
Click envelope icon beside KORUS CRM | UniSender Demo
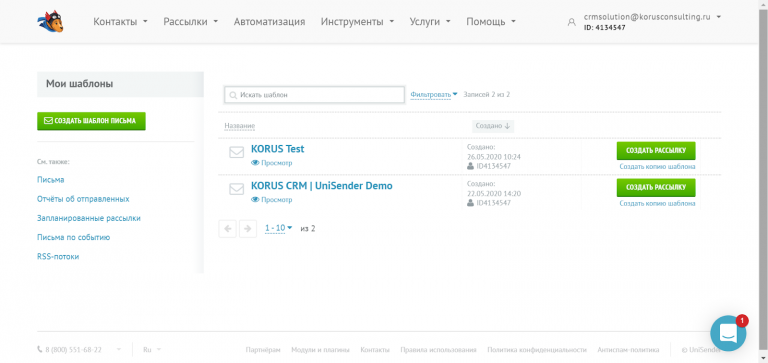[x=237, y=189]
